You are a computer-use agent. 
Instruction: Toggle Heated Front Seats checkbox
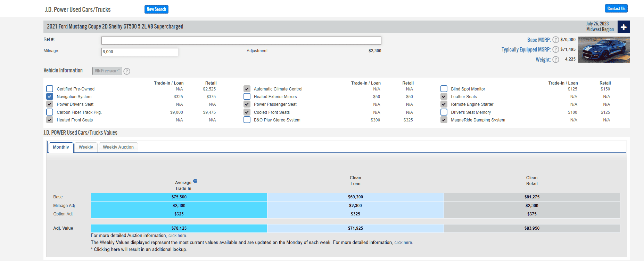pos(50,120)
